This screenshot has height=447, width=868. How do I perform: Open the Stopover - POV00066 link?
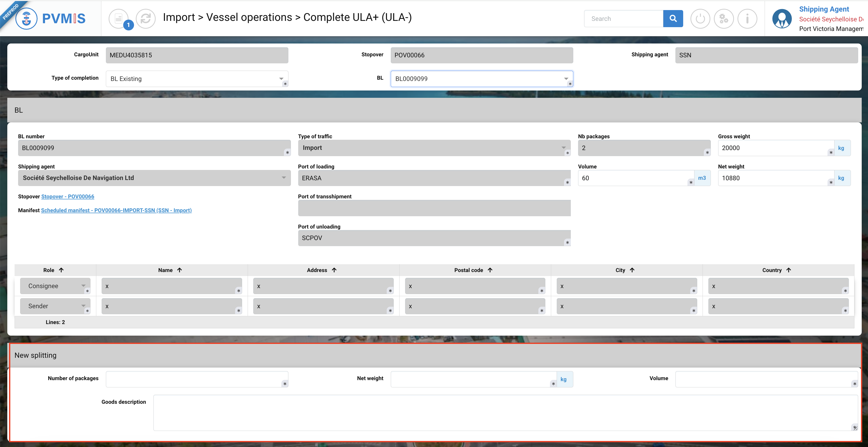[67, 196]
